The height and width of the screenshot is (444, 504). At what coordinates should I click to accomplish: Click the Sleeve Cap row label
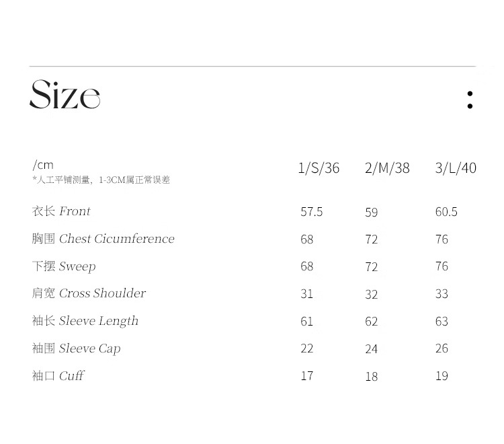[x=76, y=348]
